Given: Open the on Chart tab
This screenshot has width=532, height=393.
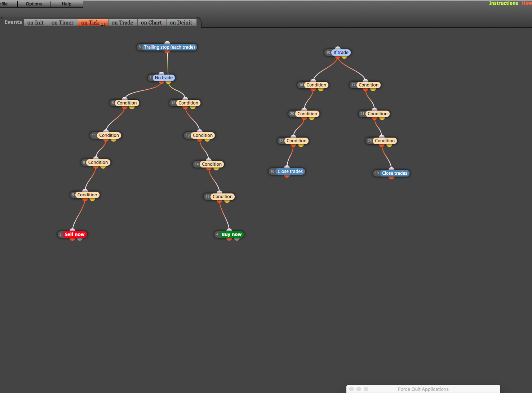Looking at the screenshot, I should 151,22.
